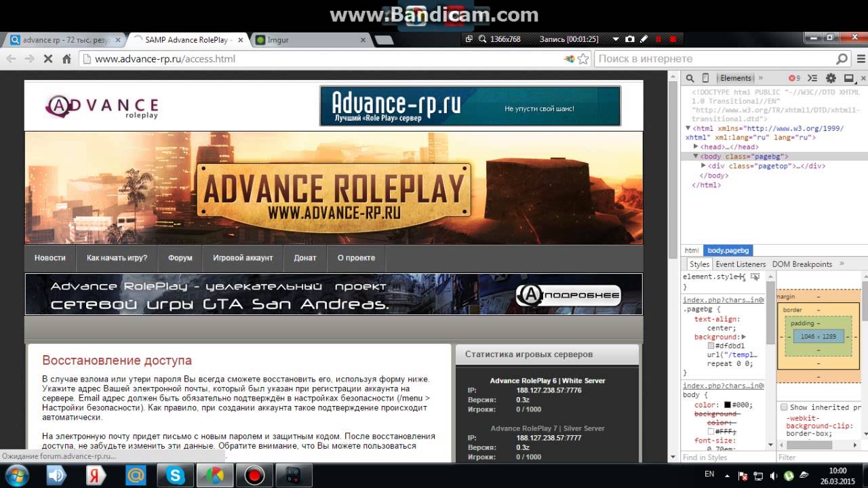
Task: Click #dfdbd1 background color swatch
Action: (711, 346)
